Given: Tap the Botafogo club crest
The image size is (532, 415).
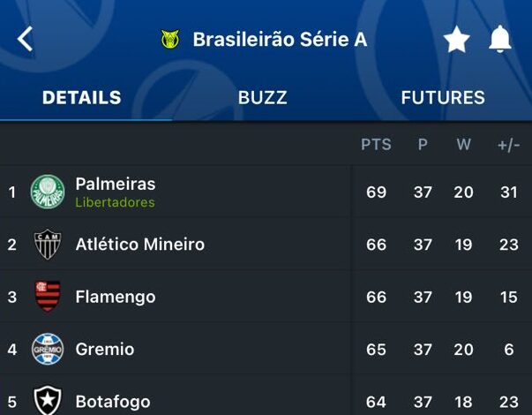Looking at the screenshot, I should pos(48,400).
